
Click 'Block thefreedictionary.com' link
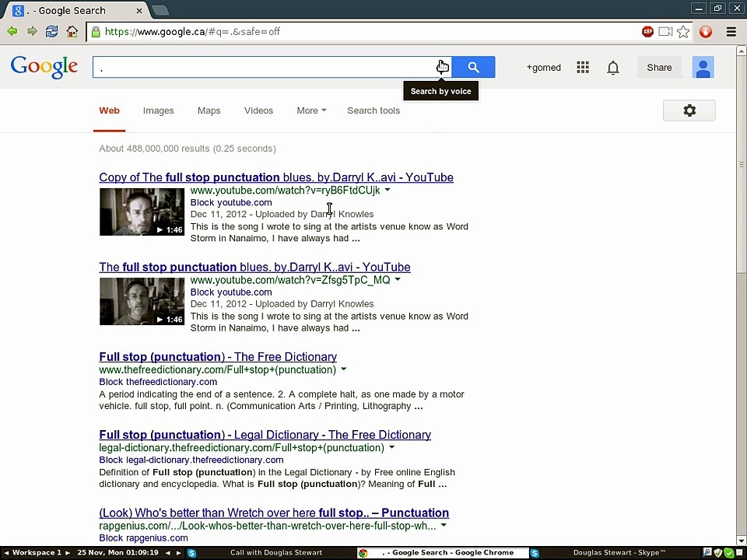(x=158, y=382)
